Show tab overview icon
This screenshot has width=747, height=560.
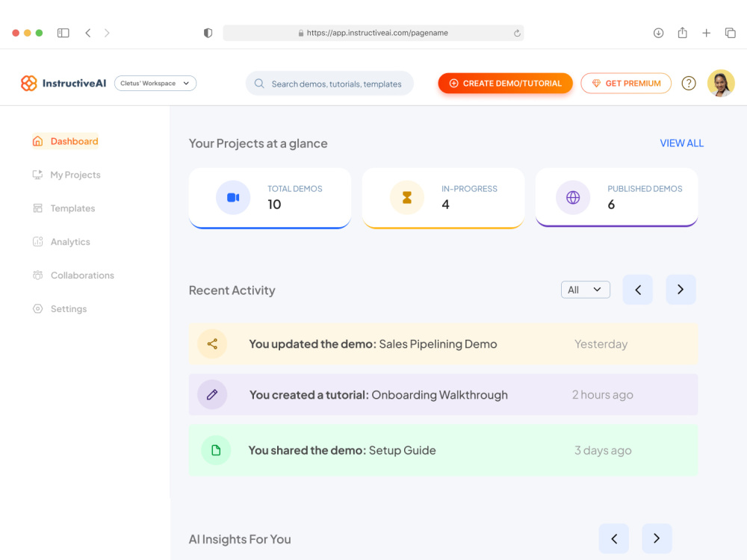point(731,33)
